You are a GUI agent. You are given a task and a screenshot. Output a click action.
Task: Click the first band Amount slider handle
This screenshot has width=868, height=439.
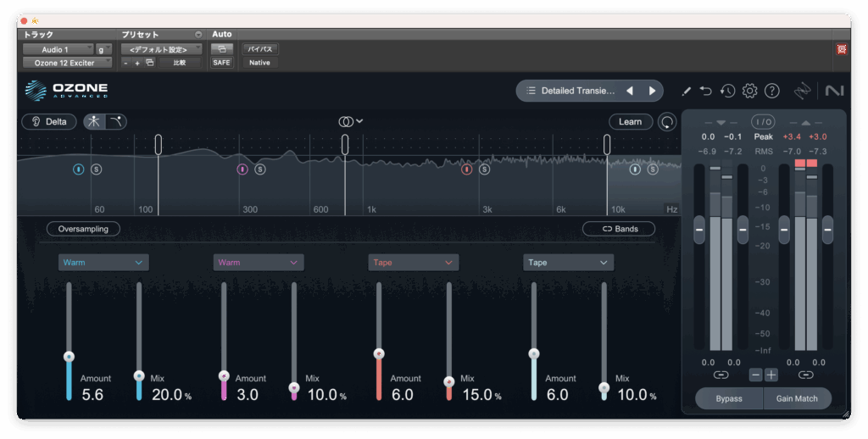tap(69, 356)
